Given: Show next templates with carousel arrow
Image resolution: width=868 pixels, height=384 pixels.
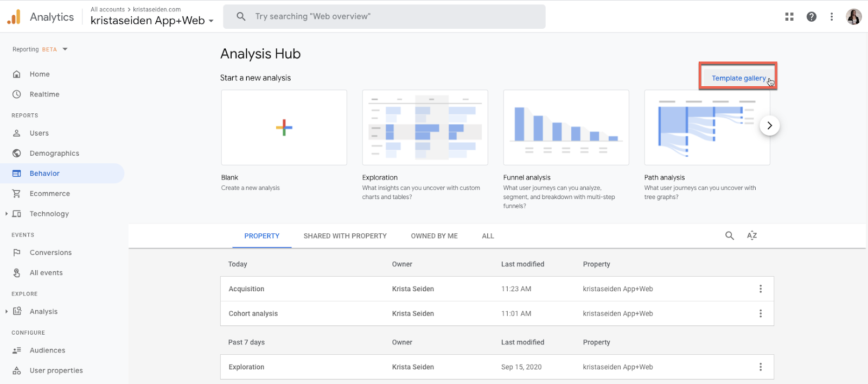Looking at the screenshot, I should coord(769,125).
